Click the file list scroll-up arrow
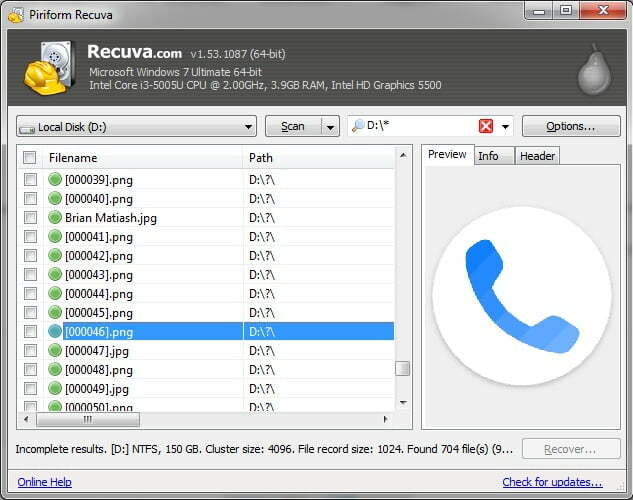This screenshot has width=633, height=500. (403, 155)
